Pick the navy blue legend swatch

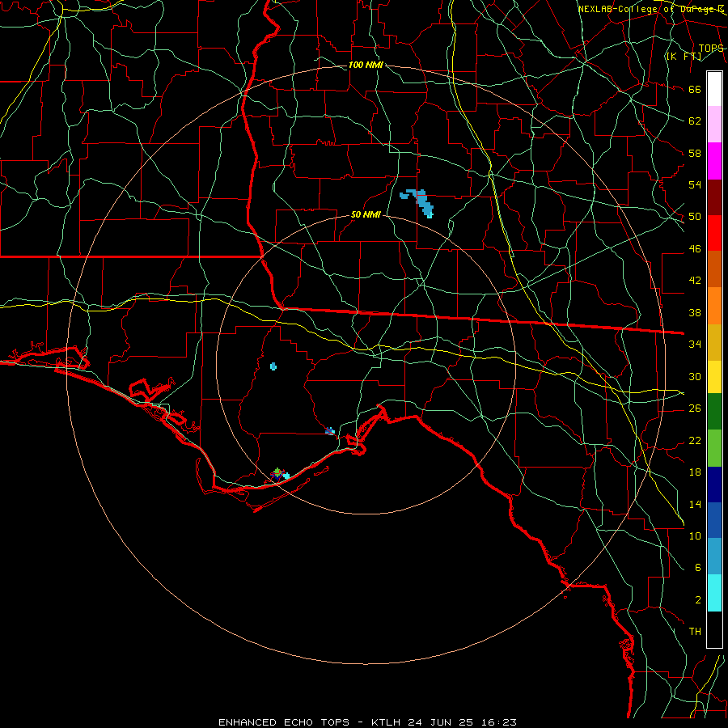[714, 485]
